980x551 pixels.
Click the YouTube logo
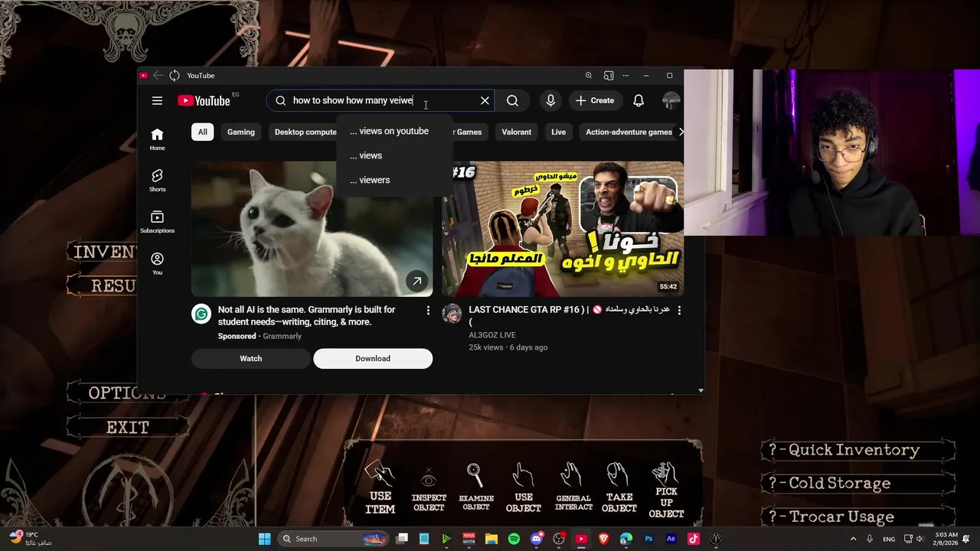click(204, 100)
